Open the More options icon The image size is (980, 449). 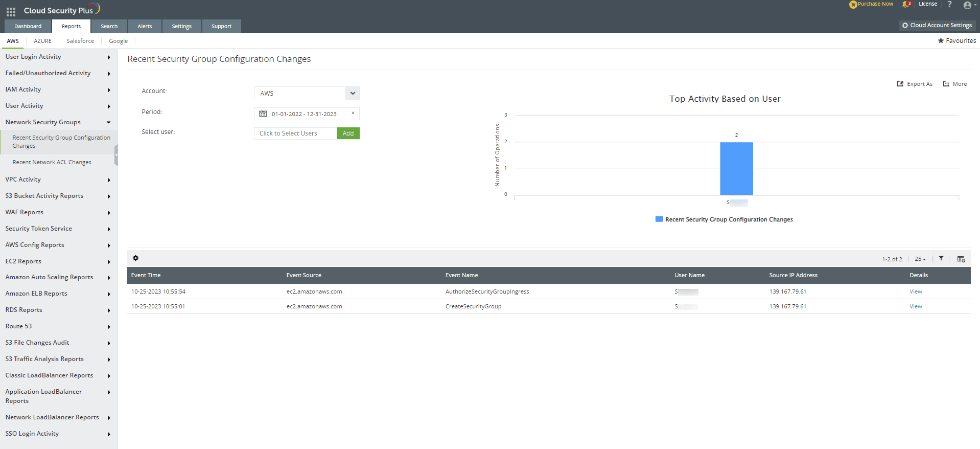[946, 84]
